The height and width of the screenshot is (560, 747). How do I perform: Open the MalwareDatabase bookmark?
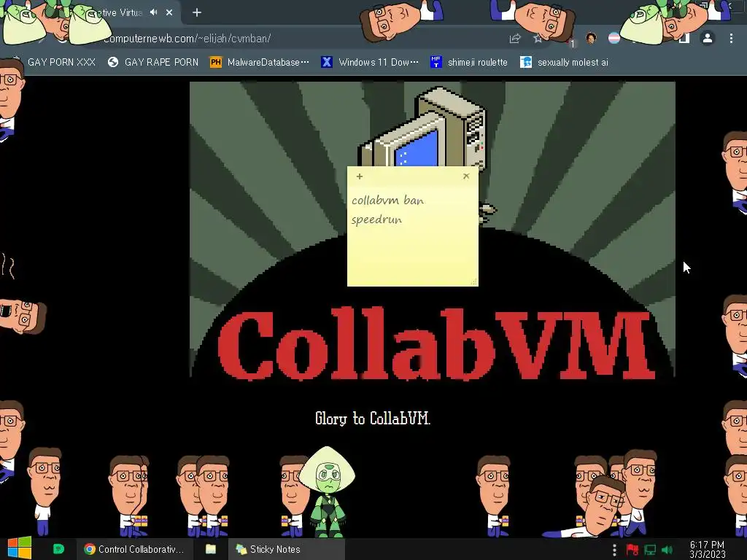[x=260, y=63]
